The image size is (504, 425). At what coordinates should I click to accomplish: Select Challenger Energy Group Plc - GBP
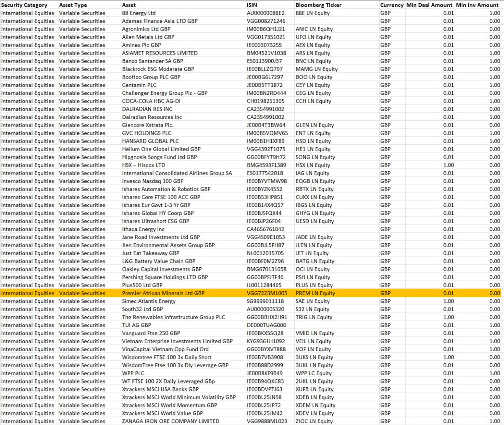pyautogui.click(x=165, y=93)
